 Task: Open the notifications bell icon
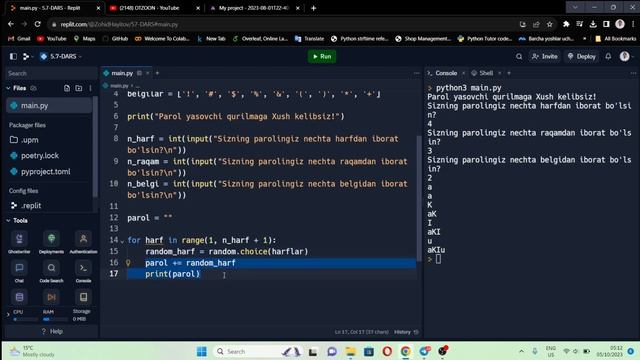click(608, 56)
